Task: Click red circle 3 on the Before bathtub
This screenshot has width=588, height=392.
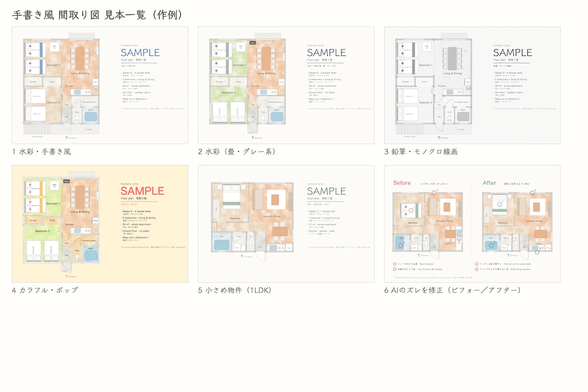Action: click(401, 245)
